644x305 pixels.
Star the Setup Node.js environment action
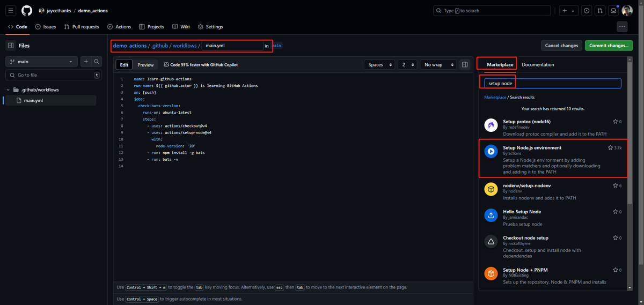pyautogui.click(x=611, y=147)
